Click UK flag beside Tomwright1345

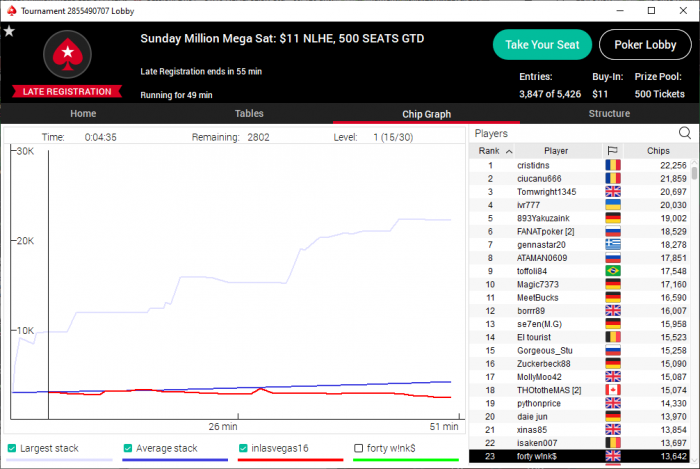pyautogui.click(x=613, y=191)
